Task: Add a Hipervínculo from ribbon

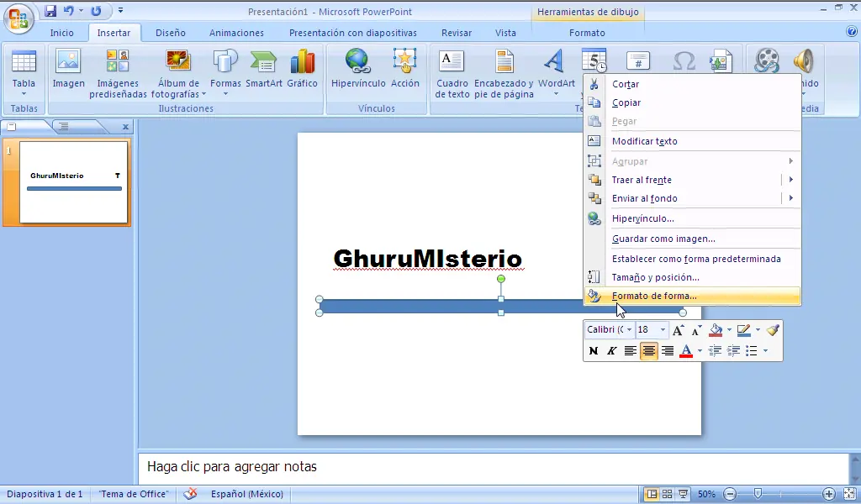Action: click(358, 69)
